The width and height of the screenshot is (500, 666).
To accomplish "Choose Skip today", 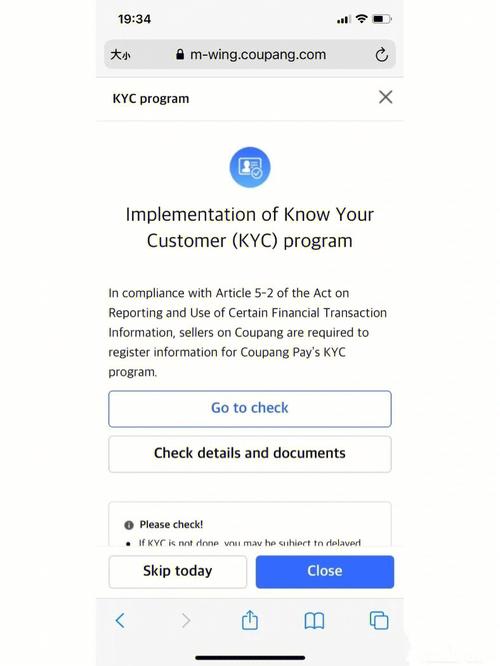I will pos(178,571).
